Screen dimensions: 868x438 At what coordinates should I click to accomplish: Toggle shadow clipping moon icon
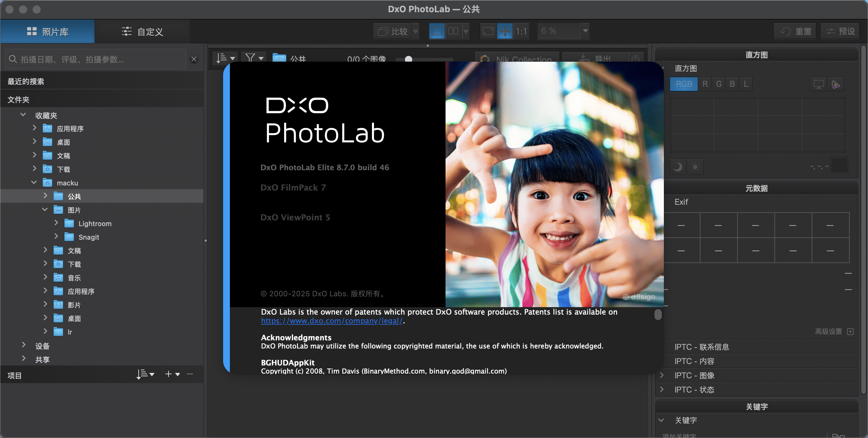tap(678, 167)
